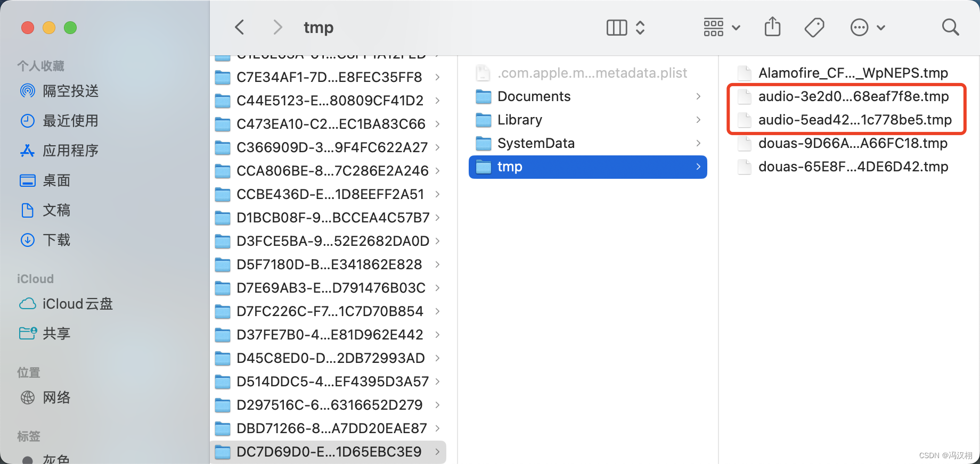Select folder CCA806BE-8...7C286E2A246
Viewport: 980px width, 464px height.
[328, 171]
